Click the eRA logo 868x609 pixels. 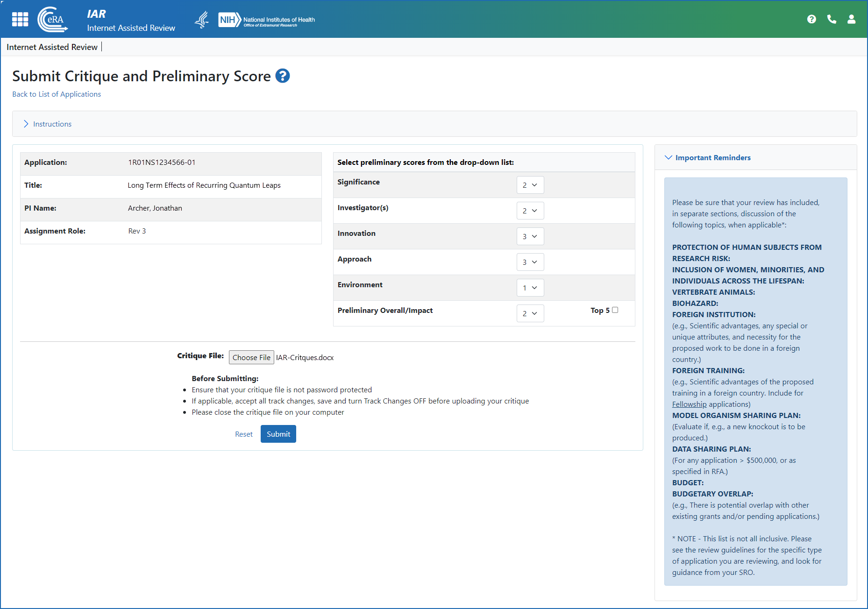[x=53, y=19]
